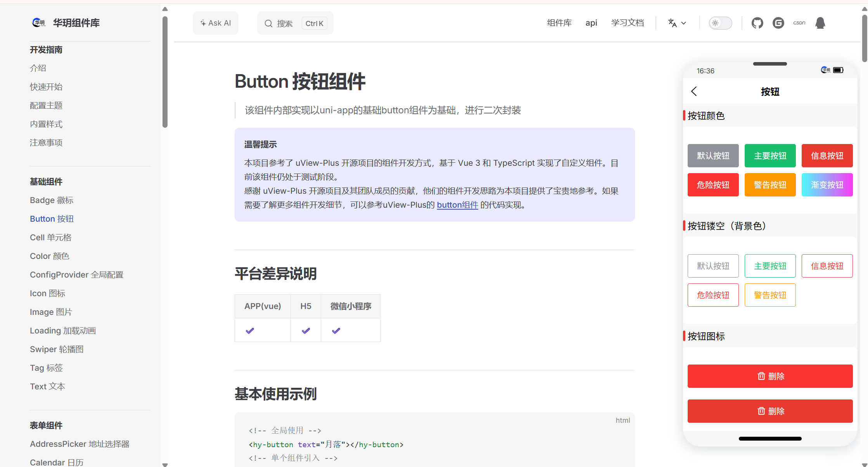Tap the solid red 危险按钮
This screenshot has height=467, width=868.
coord(713,185)
